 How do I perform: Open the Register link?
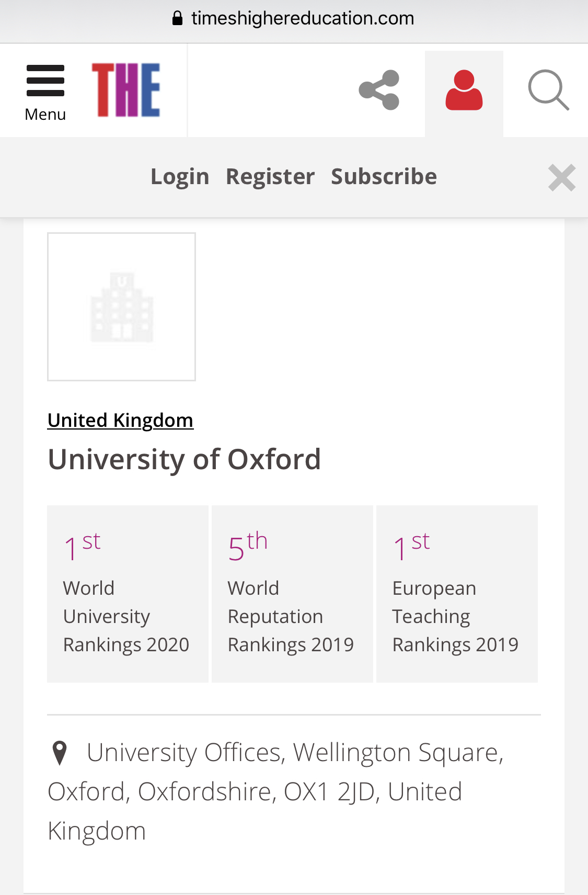tap(270, 177)
